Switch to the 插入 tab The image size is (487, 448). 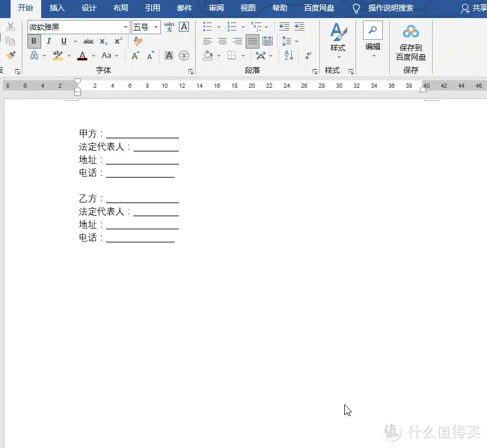pyautogui.click(x=57, y=8)
